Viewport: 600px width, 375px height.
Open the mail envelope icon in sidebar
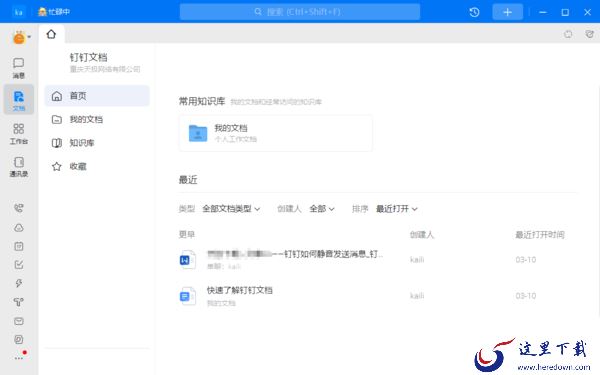coord(19,321)
